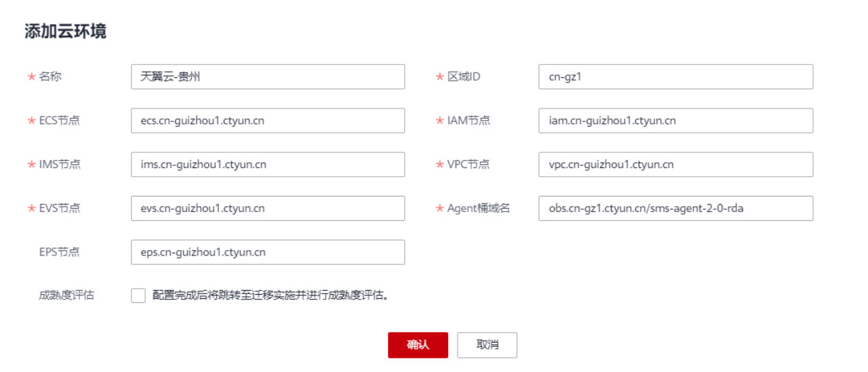Click the 名称 field label
868x372 pixels.
[50, 77]
